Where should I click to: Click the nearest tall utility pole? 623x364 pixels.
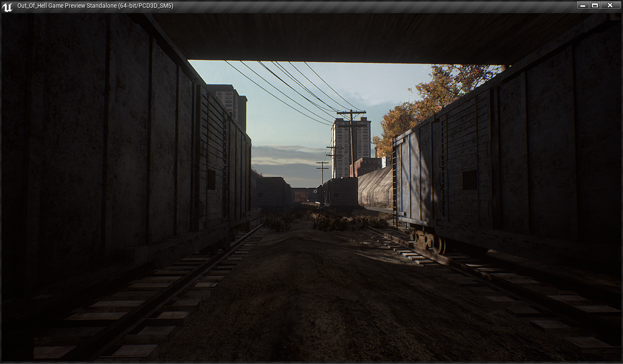click(351, 140)
